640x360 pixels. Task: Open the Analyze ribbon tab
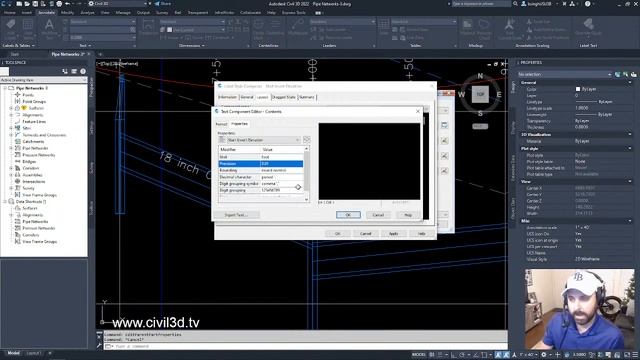click(x=87, y=13)
